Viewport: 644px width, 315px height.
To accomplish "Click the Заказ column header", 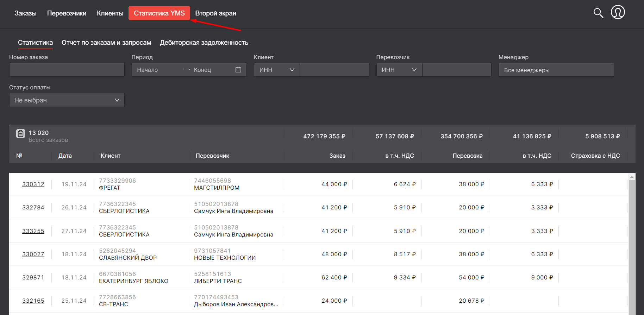I will [337, 156].
